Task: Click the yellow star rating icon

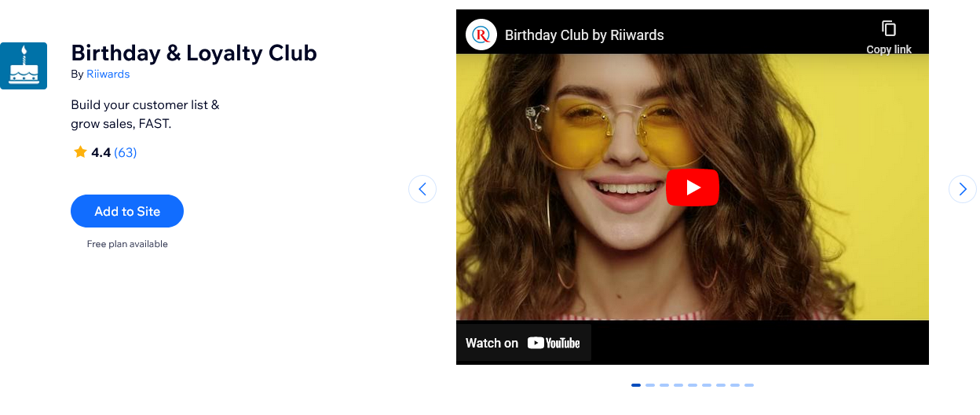Action: pyautogui.click(x=80, y=152)
